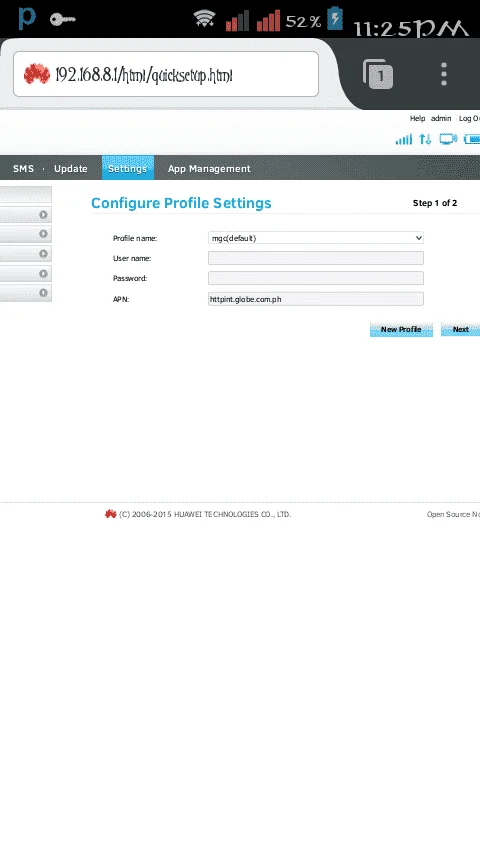
Task: Tap the Huawei favicon in address bar
Action: coord(37,74)
